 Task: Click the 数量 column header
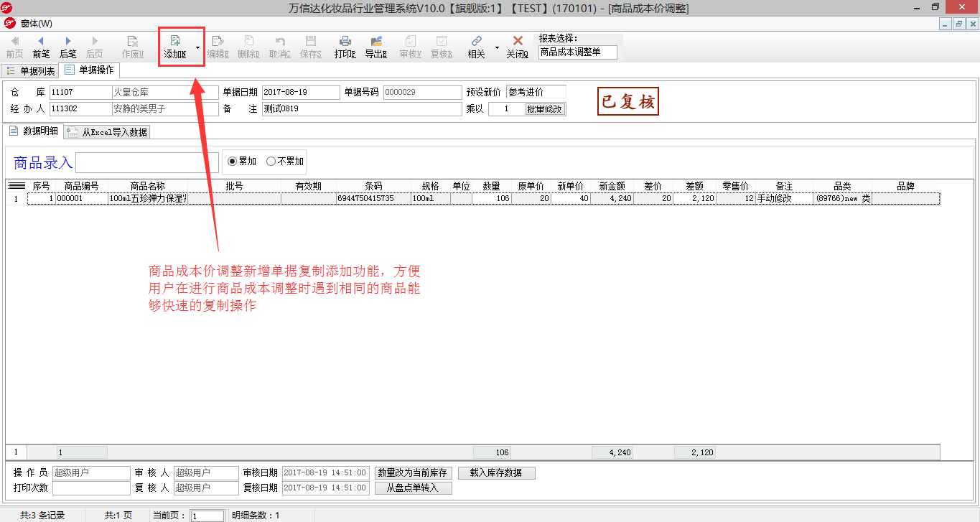click(491, 187)
